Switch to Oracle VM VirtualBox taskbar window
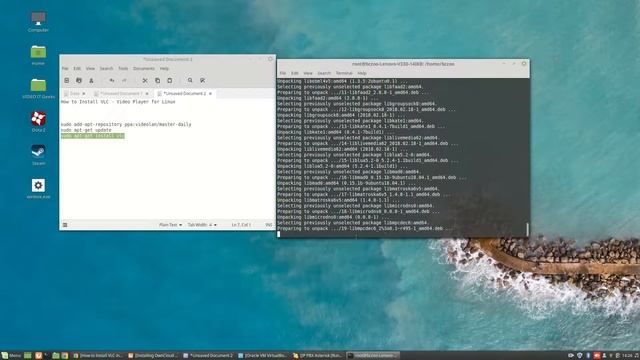 [262, 356]
